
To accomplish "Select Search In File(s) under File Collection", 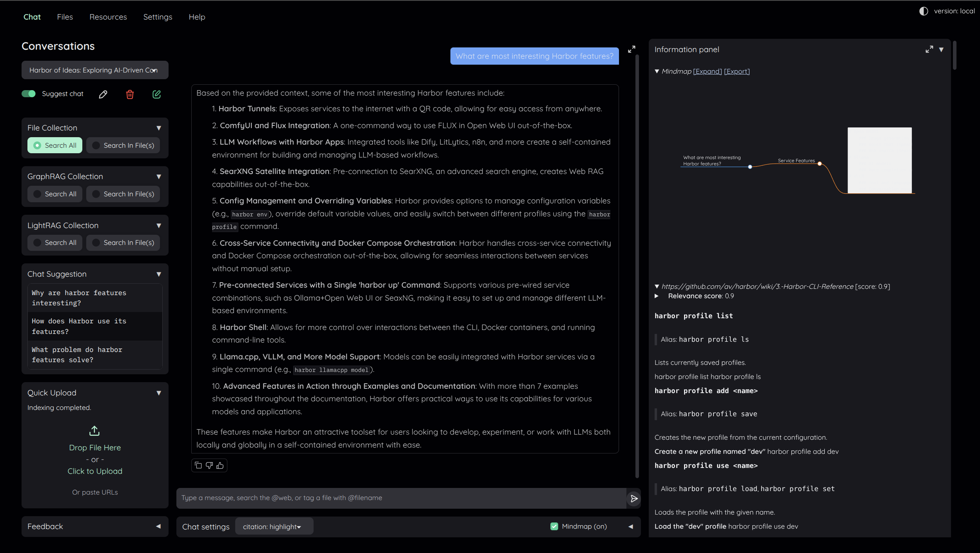I will coord(123,145).
